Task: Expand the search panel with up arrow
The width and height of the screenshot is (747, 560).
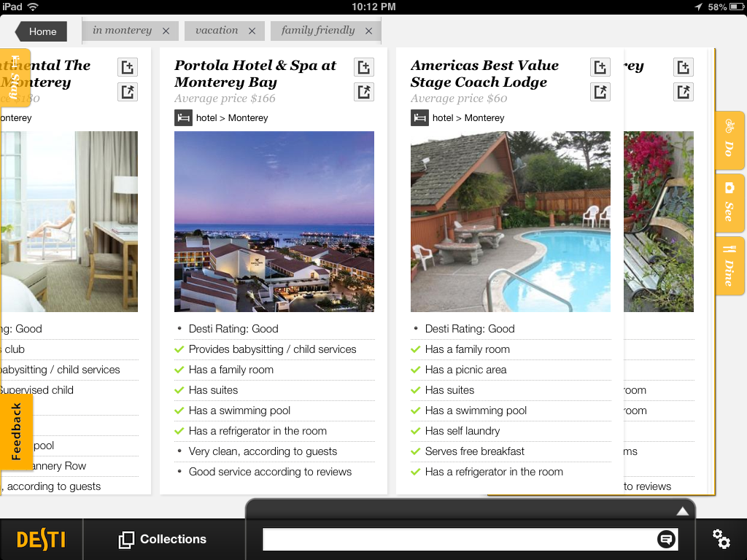Action: 683,511
